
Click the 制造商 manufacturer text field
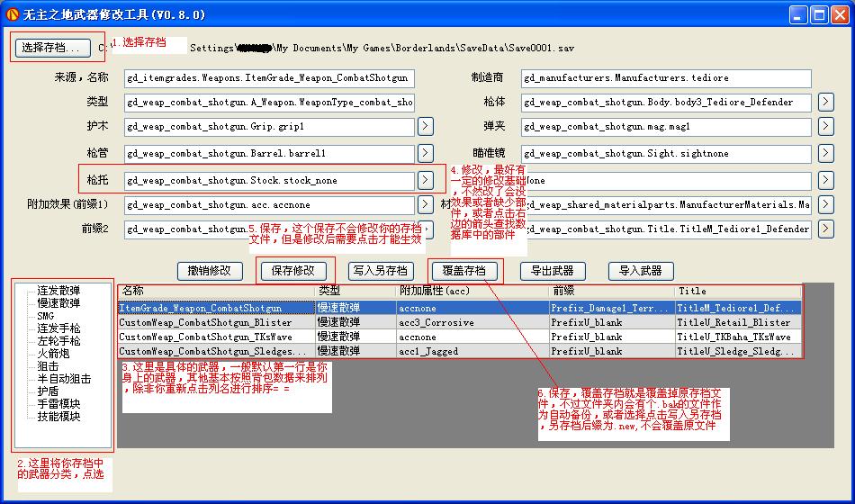click(666, 78)
